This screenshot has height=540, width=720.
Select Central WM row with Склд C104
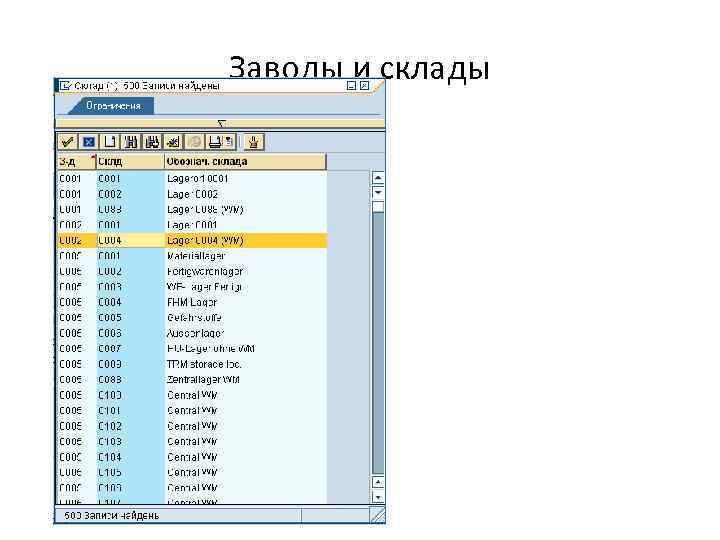[191, 457]
